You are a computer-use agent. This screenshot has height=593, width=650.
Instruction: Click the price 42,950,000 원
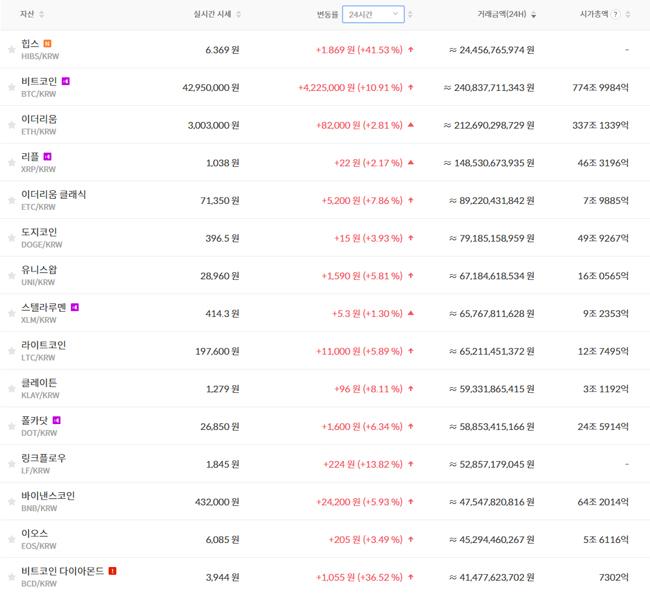point(211,87)
